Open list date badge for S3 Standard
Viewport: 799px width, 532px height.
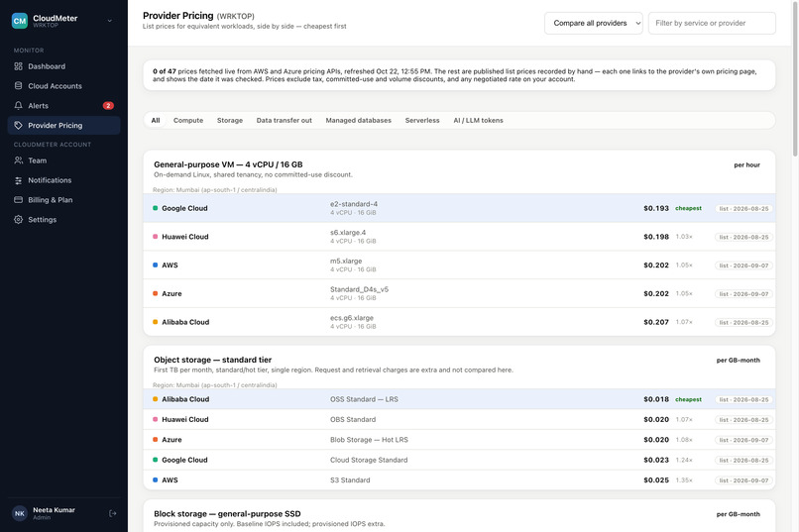pos(743,480)
